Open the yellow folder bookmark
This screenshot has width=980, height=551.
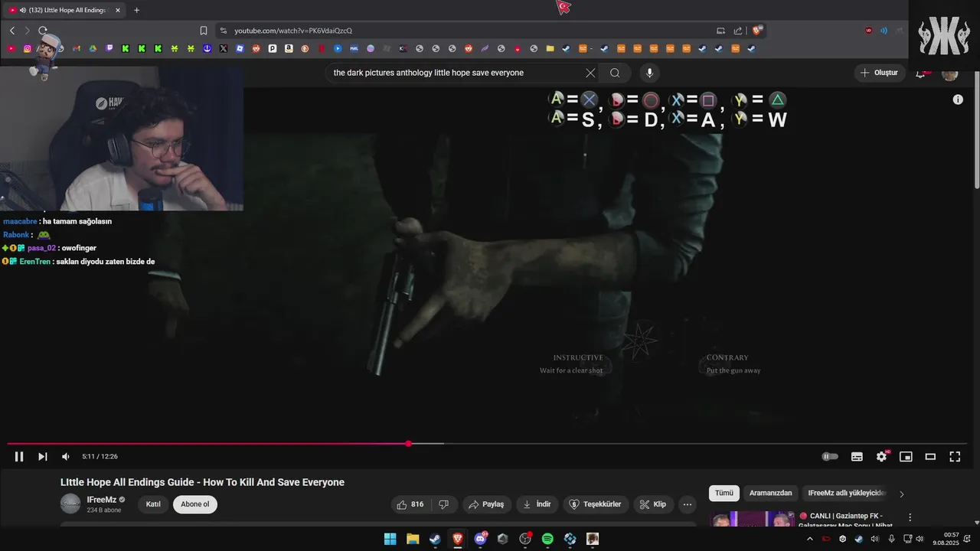click(x=550, y=49)
